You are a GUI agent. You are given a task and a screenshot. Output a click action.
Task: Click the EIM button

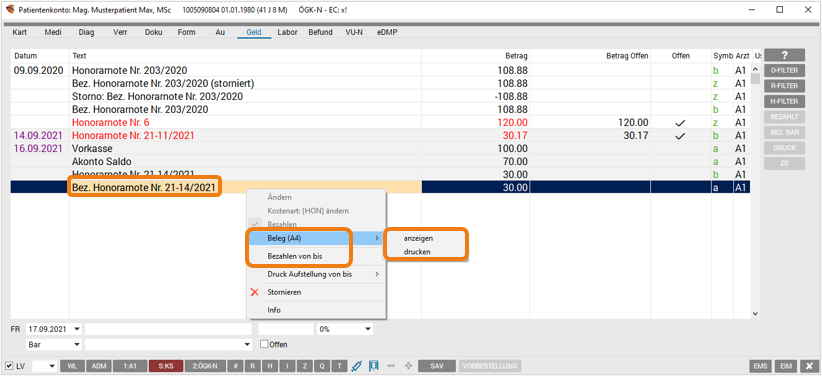pyautogui.click(x=786, y=366)
